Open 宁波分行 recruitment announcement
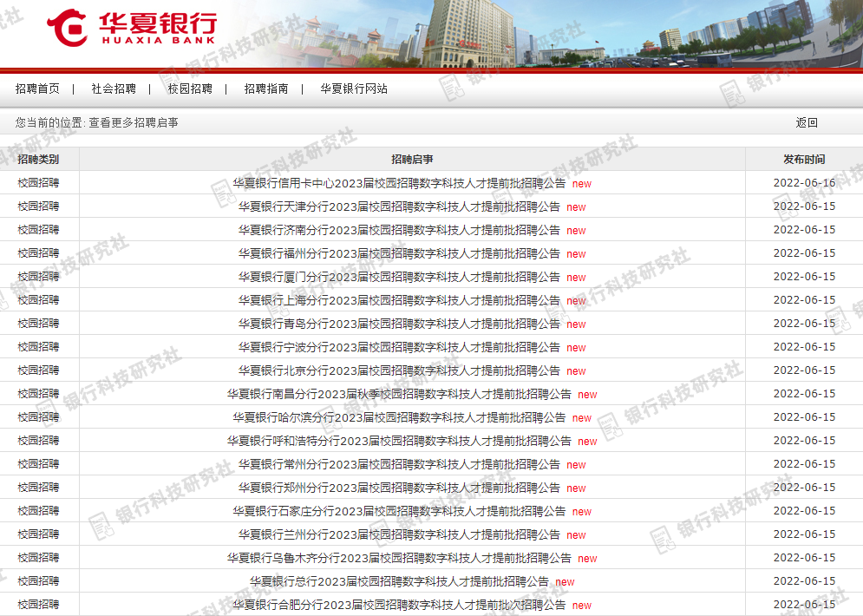Viewport: 863px width, 616px height. point(399,347)
